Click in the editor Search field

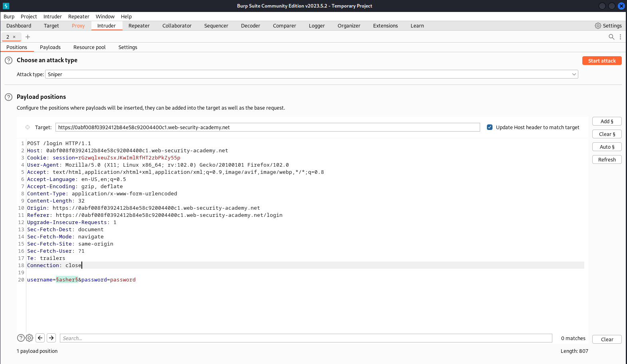(x=306, y=338)
